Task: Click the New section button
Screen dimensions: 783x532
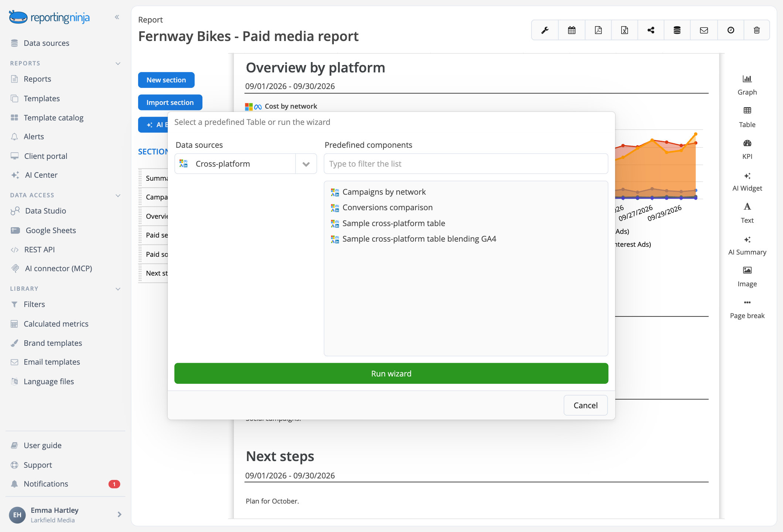Action: pos(166,80)
